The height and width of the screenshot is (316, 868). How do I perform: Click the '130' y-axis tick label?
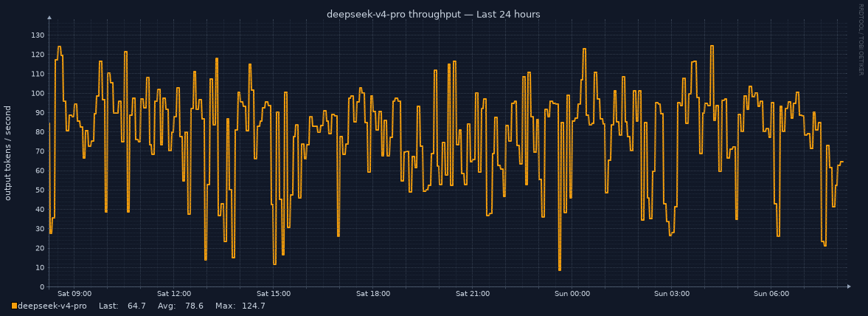tap(38, 35)
